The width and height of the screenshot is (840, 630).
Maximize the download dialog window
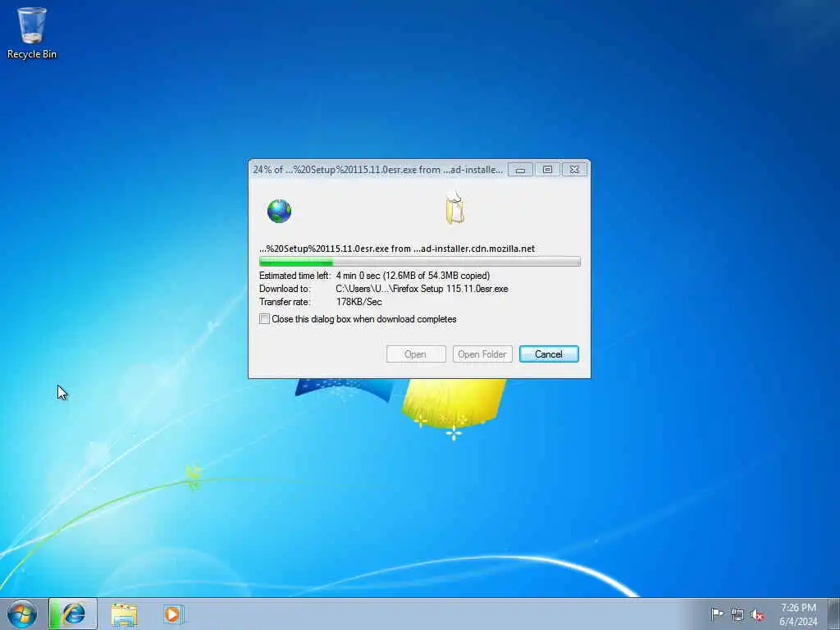[x=547, y=170]
